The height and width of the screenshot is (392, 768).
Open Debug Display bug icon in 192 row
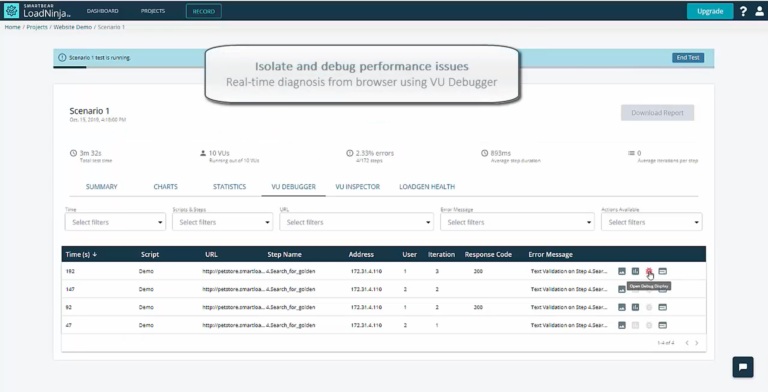tap(648, 271)
